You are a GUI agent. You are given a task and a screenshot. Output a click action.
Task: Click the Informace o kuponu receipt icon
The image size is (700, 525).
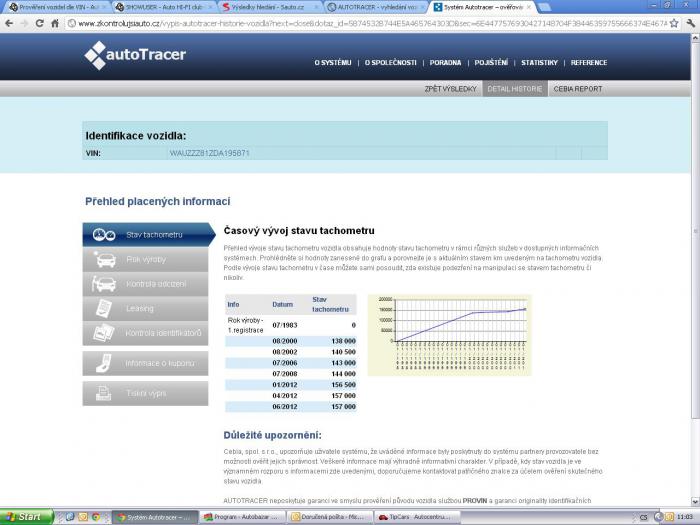click(x=105, y=363)
